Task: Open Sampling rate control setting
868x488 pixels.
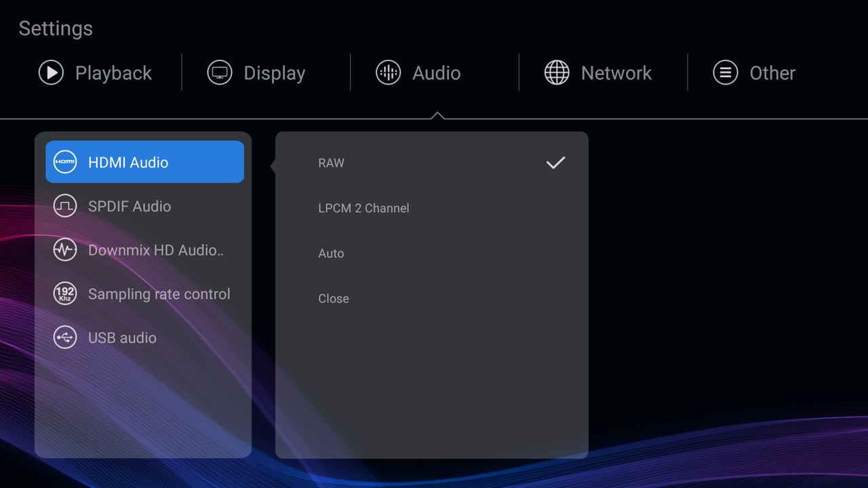Action: click(x=144, y=293)
